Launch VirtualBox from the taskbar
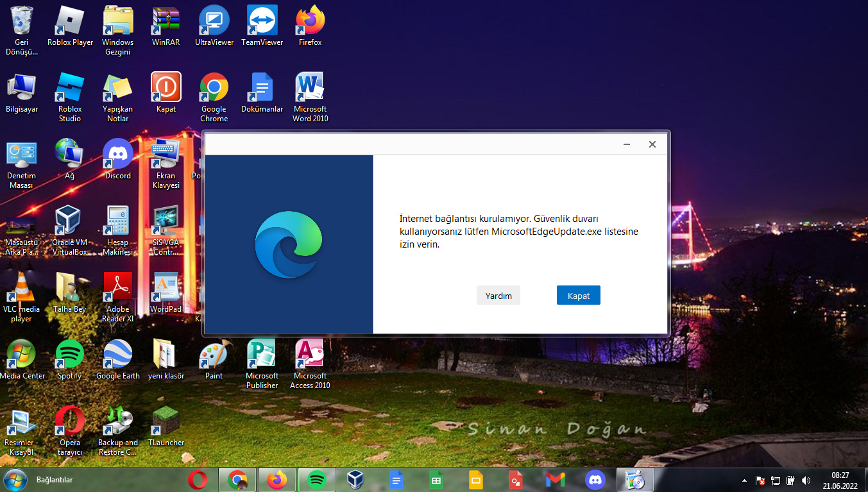 pos(357,480)
